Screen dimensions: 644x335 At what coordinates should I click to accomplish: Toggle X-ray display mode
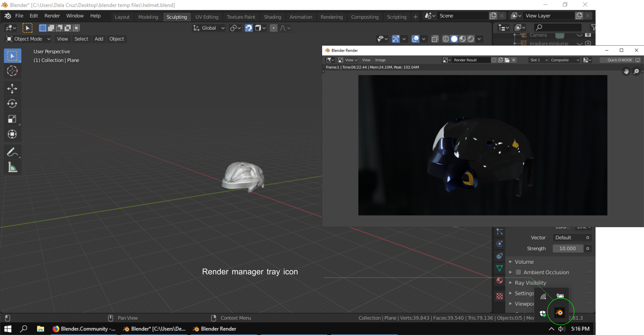[435, 39]
